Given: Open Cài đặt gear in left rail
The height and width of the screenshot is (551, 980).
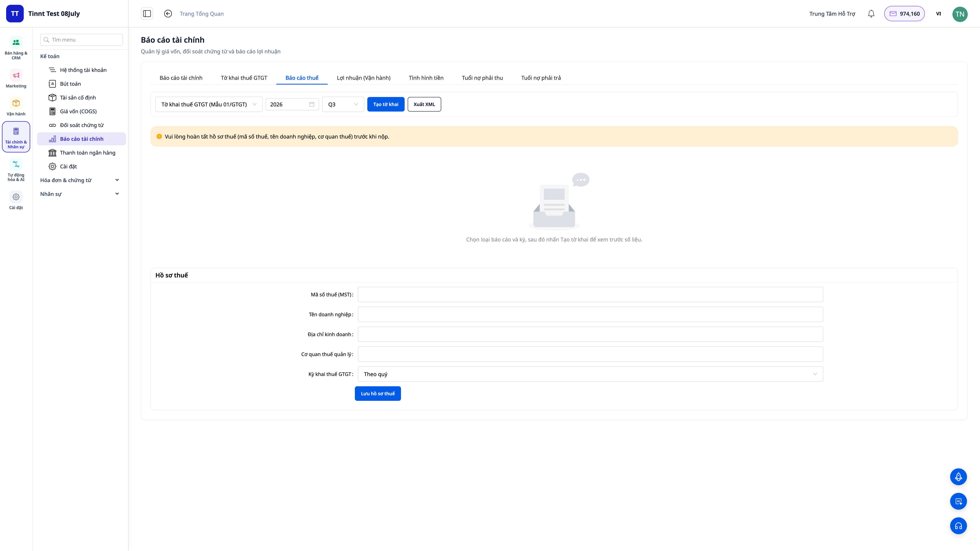Looking at the screenshot, I should pos(16,201).
